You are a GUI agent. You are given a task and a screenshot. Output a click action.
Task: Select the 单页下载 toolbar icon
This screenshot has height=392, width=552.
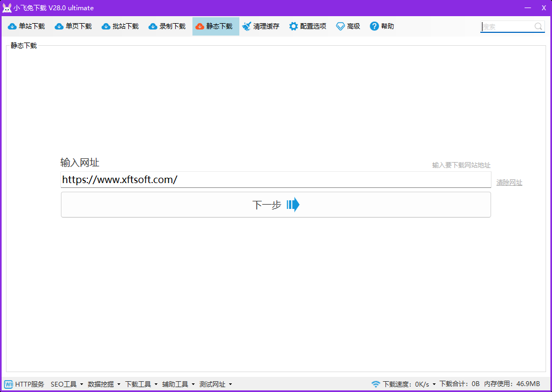[59, 26]
